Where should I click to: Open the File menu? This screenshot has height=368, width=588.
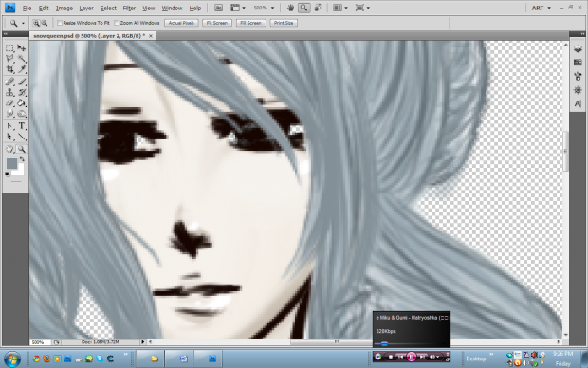tap(27, 8)
